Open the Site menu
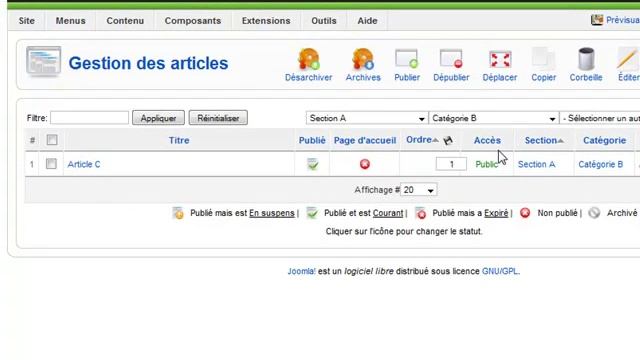 pyautogui.click(x=27, y=21)
